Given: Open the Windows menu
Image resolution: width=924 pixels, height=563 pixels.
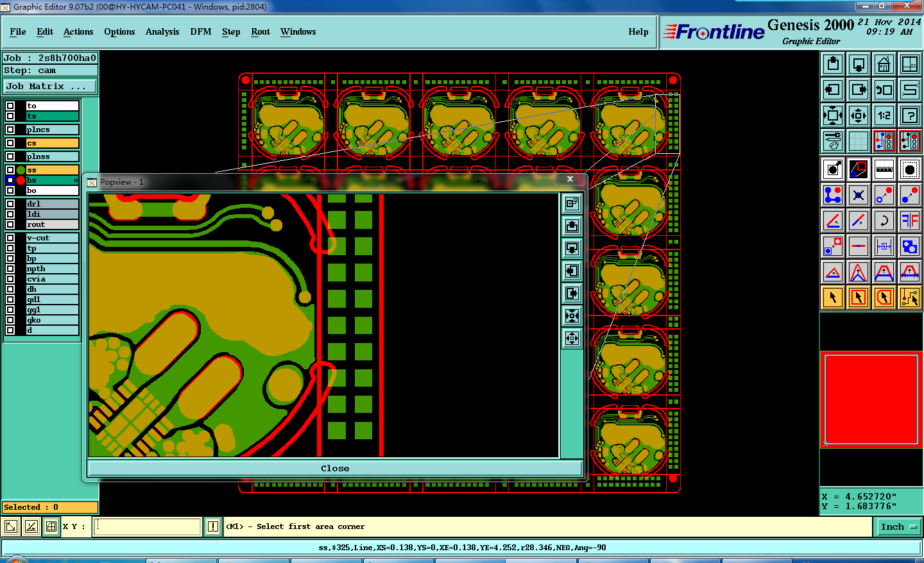Looking at the screenshot, I should pyautogui.click(x=298, y=31).
